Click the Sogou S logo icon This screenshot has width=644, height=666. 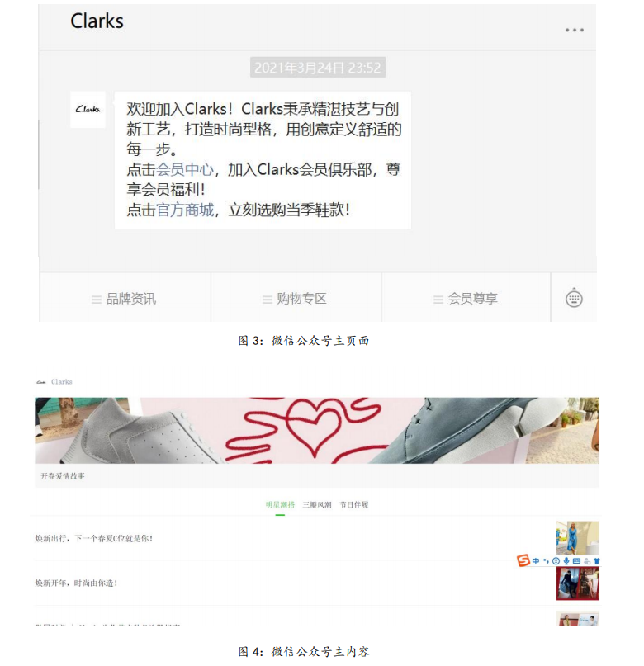(523, 560)
